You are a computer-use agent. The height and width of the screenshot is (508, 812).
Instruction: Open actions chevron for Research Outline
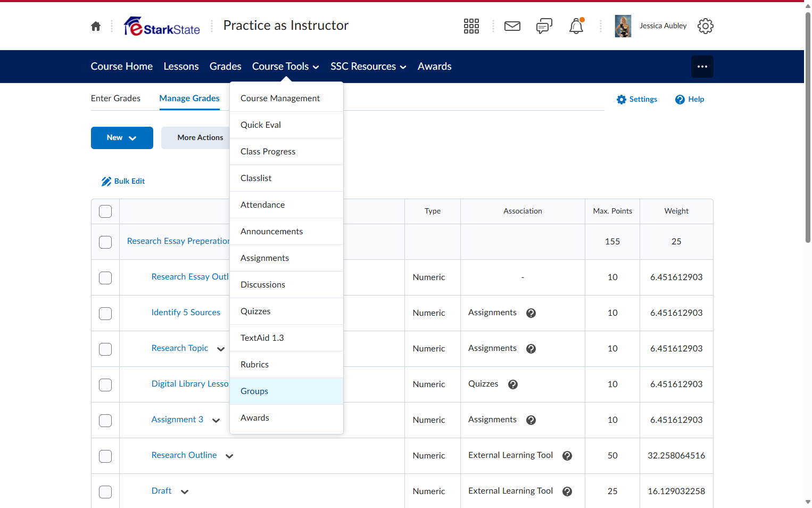coord(229,456)
